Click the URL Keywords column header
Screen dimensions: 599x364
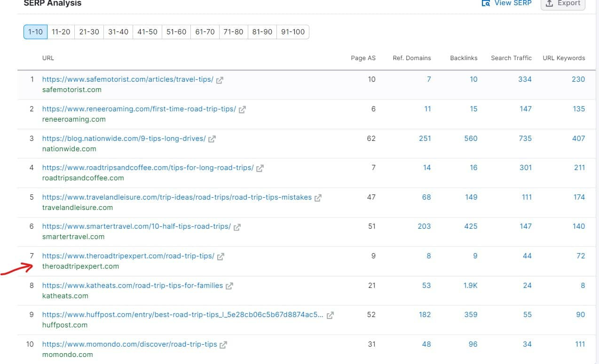(564, 58)
